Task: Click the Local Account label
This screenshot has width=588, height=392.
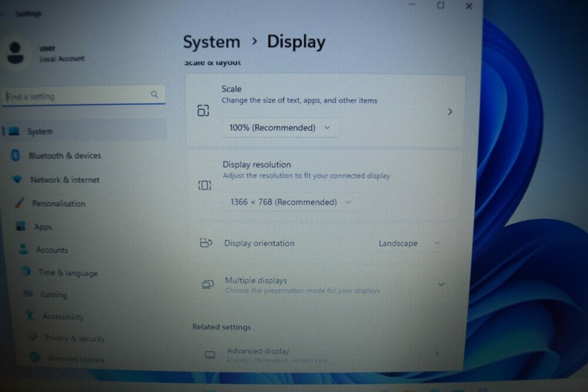Action: click(x=62, y=59)
